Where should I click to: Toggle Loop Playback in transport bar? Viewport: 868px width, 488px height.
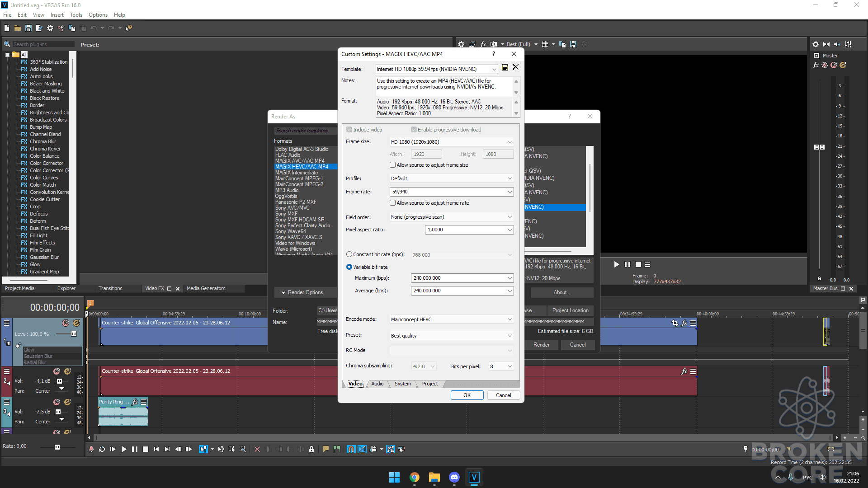(x=102, y=449)
